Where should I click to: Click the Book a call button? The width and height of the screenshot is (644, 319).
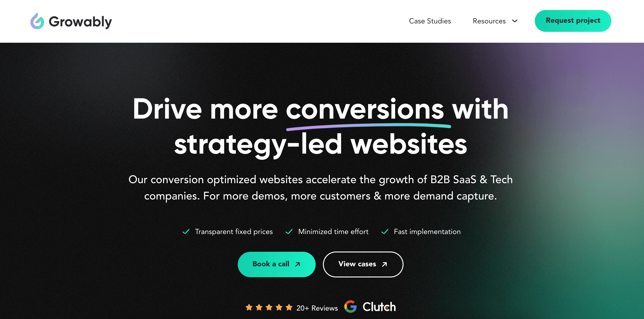click(276, 264)
